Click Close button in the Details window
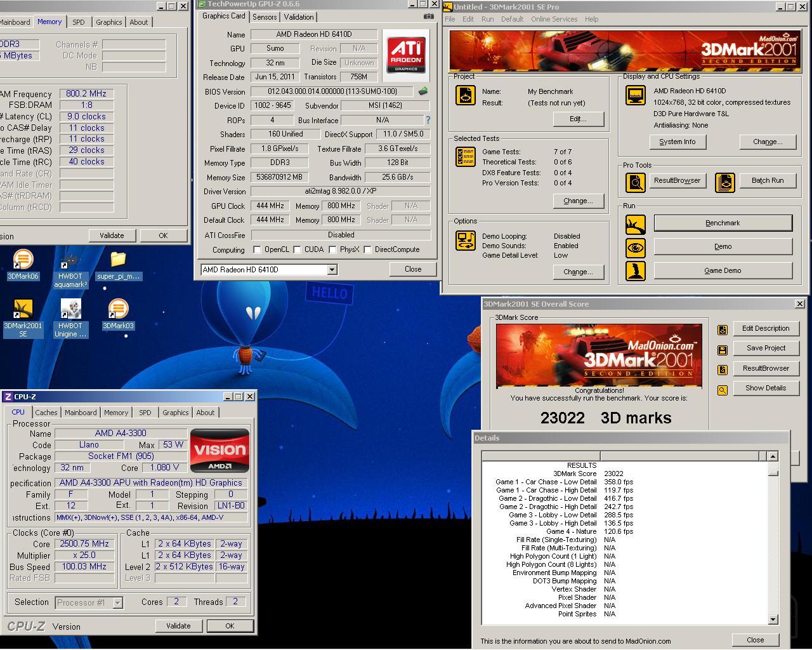The height and width of the screenshot is (650, 812). click(755, 640)
